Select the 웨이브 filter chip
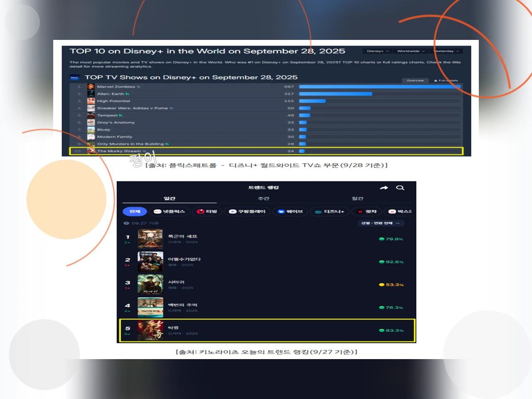The height and width of the screenshot is (399, 532). pyautogui.click(x=290, y=211)
